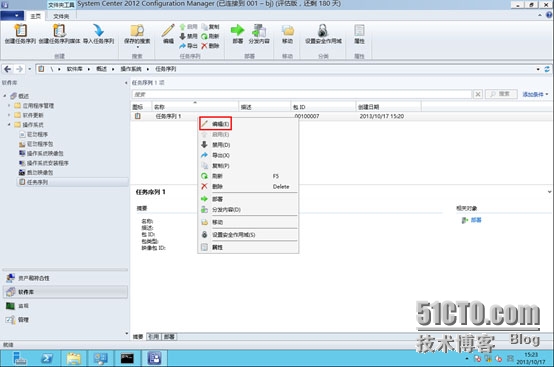Click the 搜索 button
554x367 pixels.
(x=501, y=94)
